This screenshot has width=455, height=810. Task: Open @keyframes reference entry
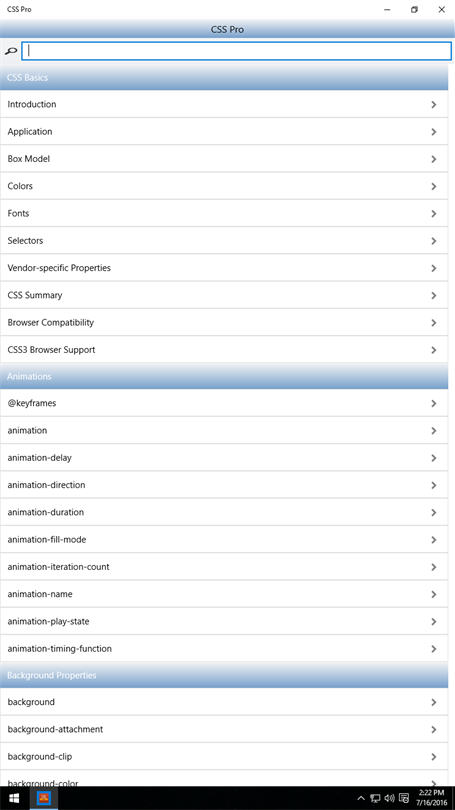[x=224, y=403]
